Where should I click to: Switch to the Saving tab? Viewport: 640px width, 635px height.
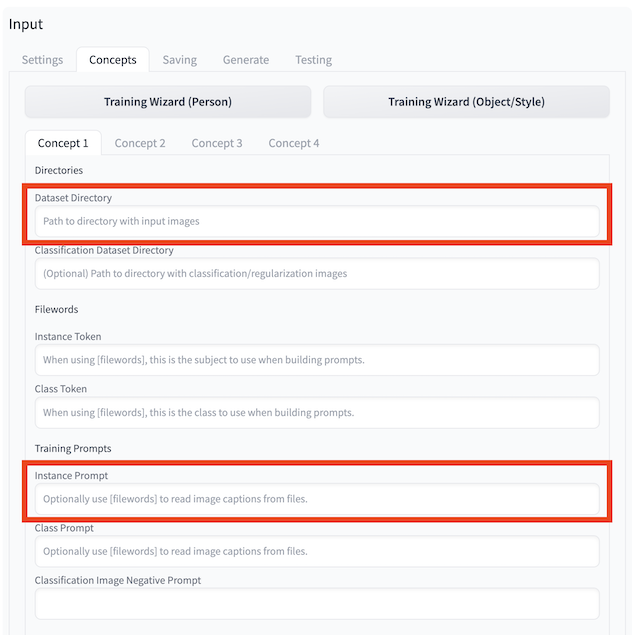180,60
